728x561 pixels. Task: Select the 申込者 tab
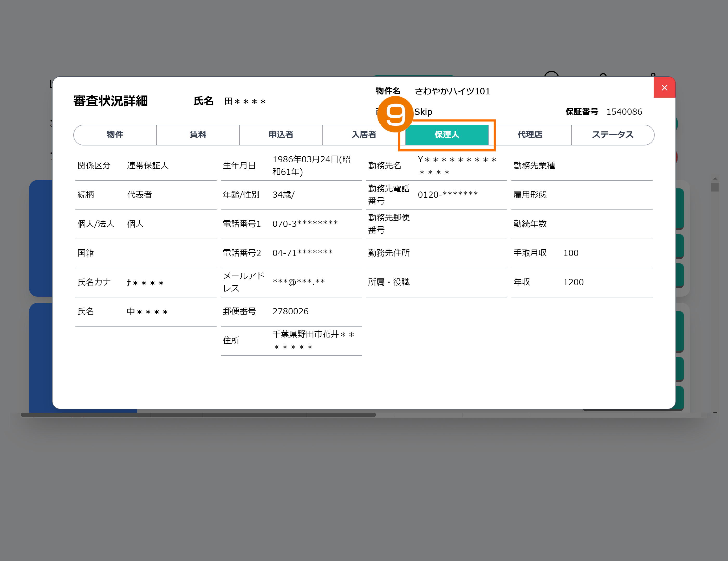point(281,135)
